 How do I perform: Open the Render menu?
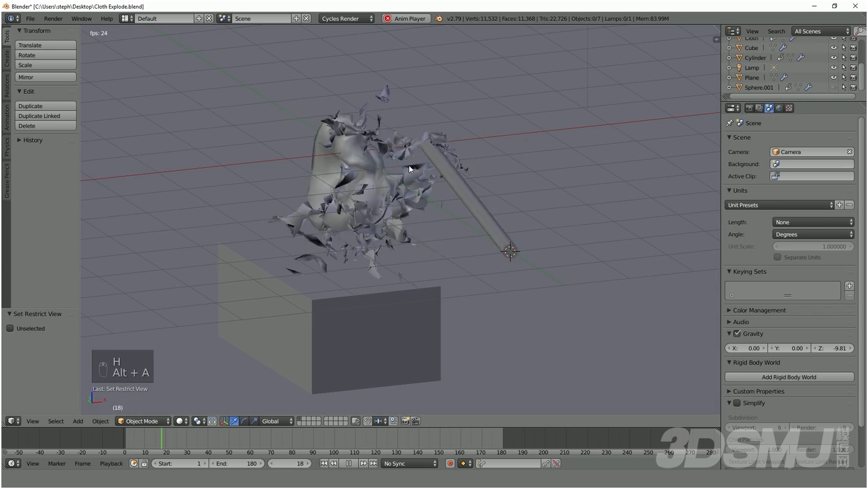(x=53, y=18)
